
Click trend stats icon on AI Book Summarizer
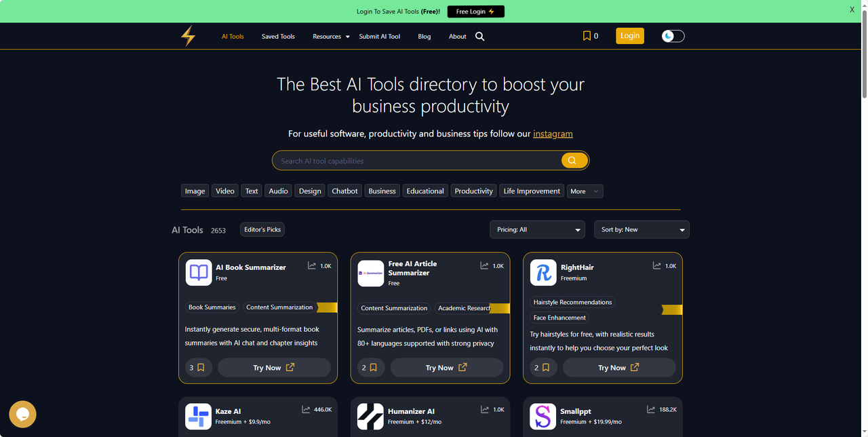[x=312, y=266]
